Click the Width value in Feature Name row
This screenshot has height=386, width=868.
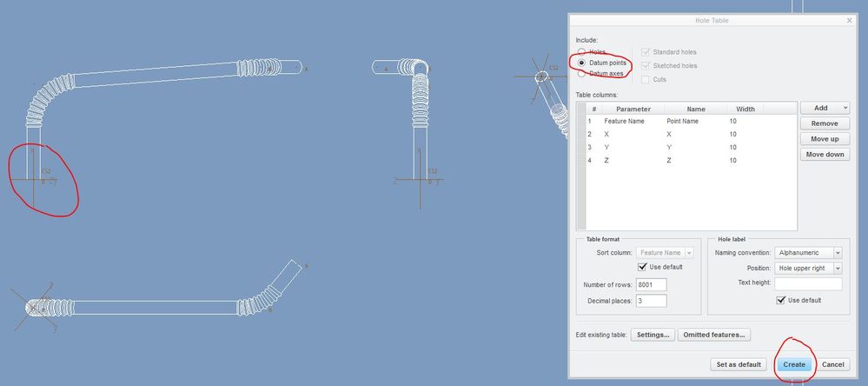[733, 121]
